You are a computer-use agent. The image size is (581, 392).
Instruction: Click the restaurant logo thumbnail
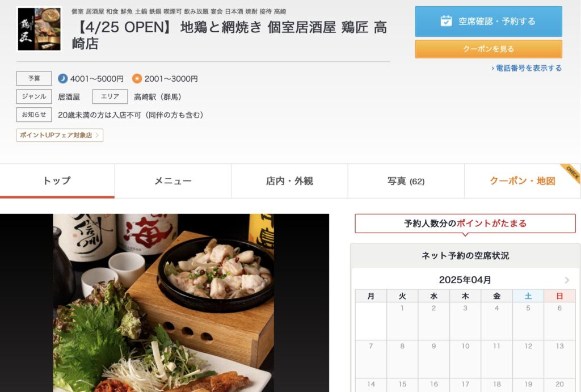coord(39,29)
